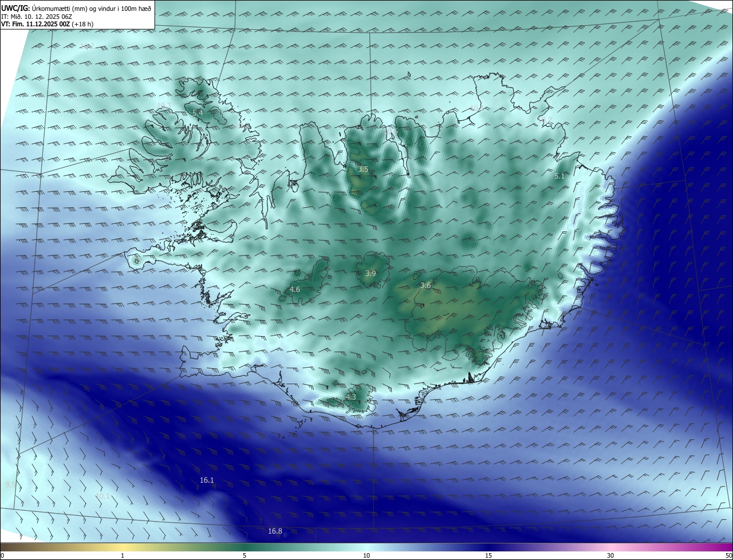Click the 3.6 value label on the map
Viewport: 733px width, 560px height.
click(x=425, y=285)
